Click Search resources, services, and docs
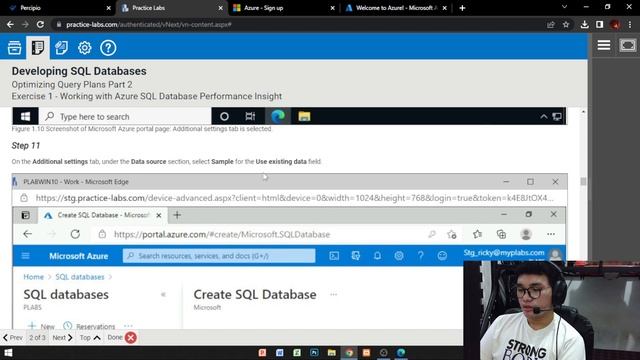Image resolution: width=640 pixels, height=360 pixels. point(219,256)
